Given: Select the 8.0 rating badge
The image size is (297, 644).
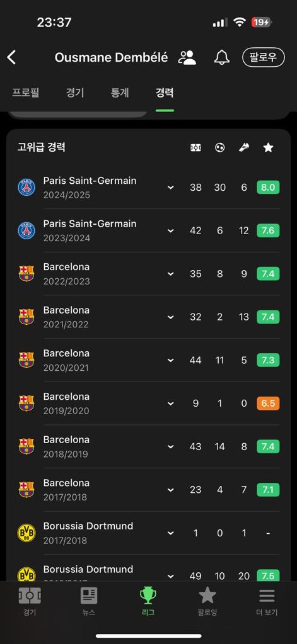Looking at the screenshot, I should click(x=268, y=188).
